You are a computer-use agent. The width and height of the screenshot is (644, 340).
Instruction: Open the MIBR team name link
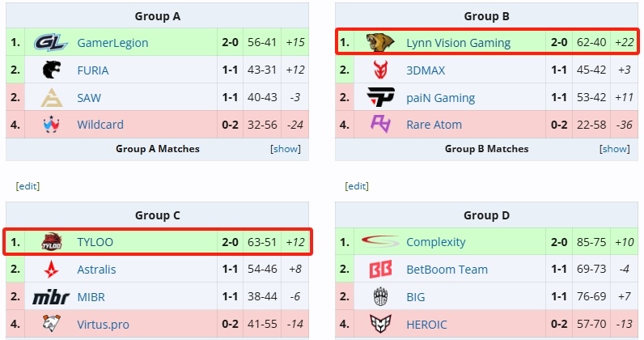91,297
